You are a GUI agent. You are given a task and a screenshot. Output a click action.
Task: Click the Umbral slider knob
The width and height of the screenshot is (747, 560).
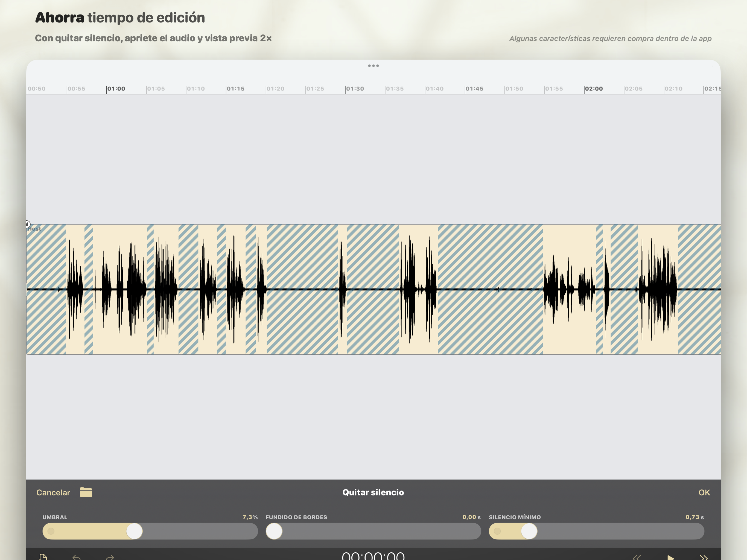[x=135, y=531]
